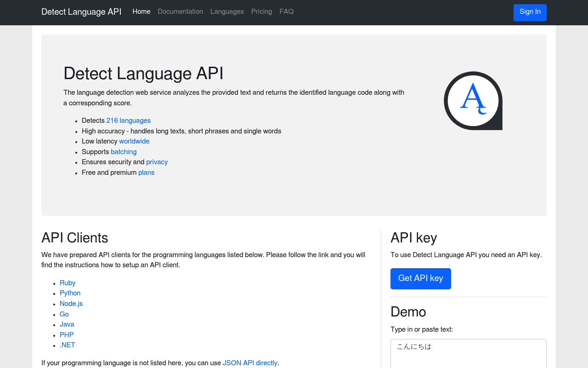Open the Languages nav link

[227, 12]
